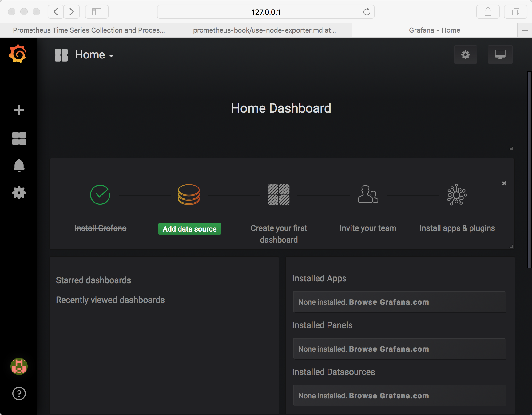
Task: Cycle view mode with monitor icon
Action: click(500, 54)
